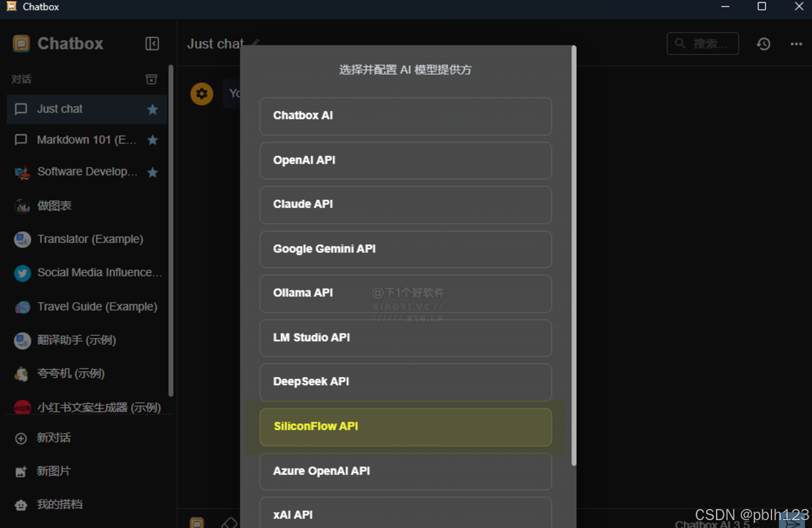Click the Travel Guide globe avatar icon
Screen dimensions: 812x528
pyautogui.click(x=22, y=306)
